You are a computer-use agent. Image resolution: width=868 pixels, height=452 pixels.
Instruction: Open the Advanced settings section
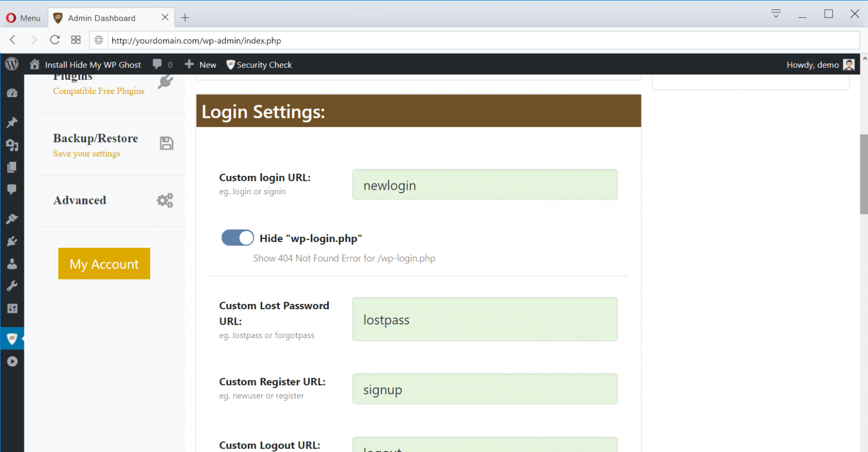pyautogui.click(x=80, y=200)
